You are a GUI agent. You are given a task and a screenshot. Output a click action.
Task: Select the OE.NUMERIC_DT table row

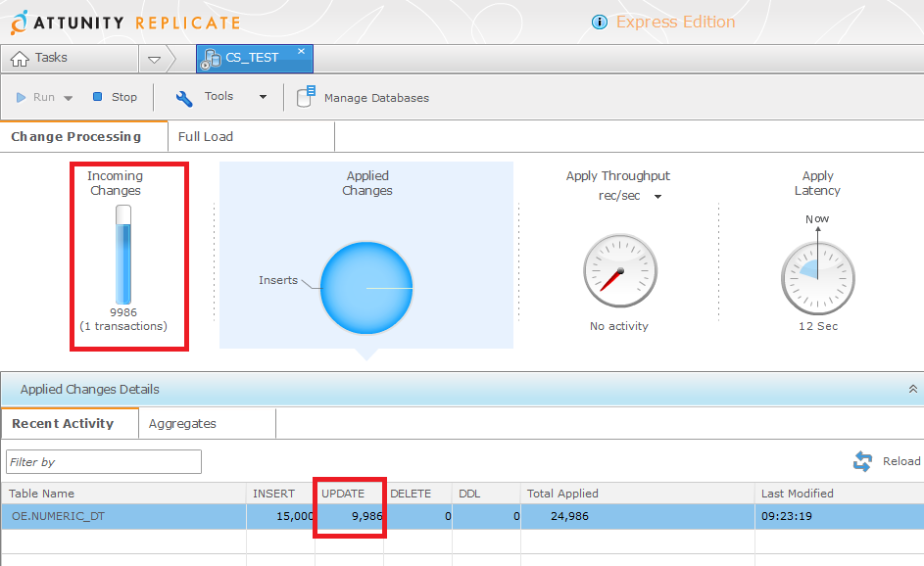pyautogui.click(x=462, y=516)
